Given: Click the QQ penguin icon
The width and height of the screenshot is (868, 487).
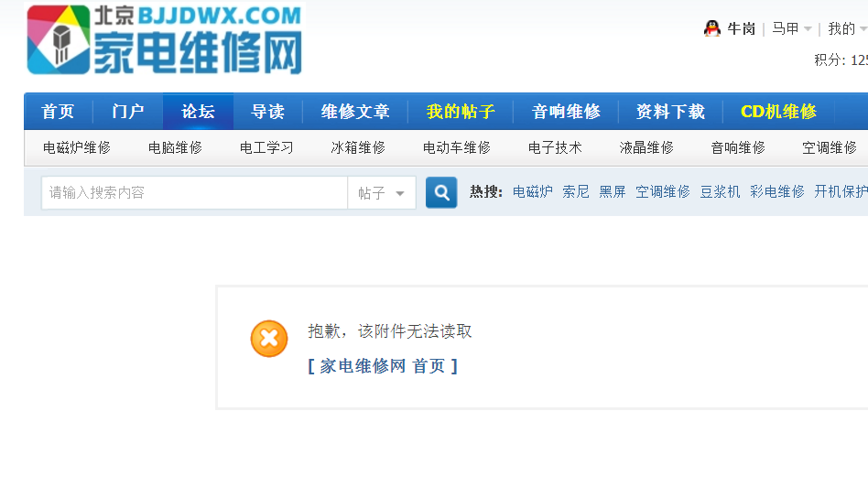Looking at the screenshot, I should tap(711, 28).
